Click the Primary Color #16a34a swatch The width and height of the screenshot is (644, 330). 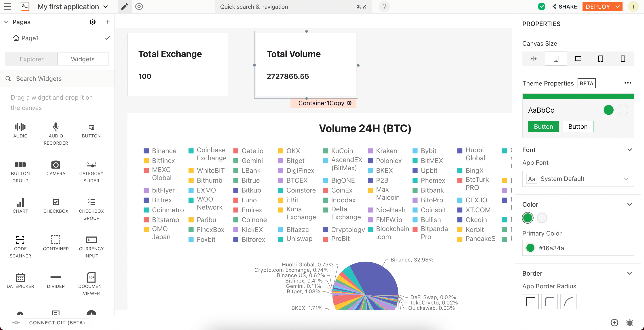(530, 248)
